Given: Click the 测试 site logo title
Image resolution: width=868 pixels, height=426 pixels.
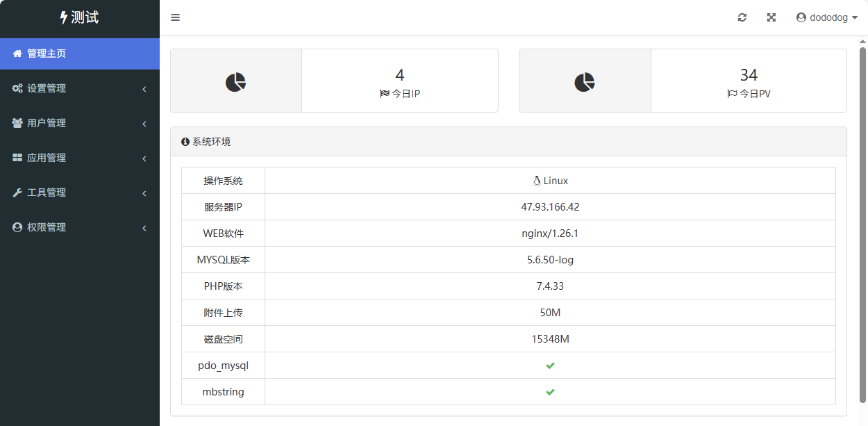Looking at the screenshot, I should tap(79, 17).
